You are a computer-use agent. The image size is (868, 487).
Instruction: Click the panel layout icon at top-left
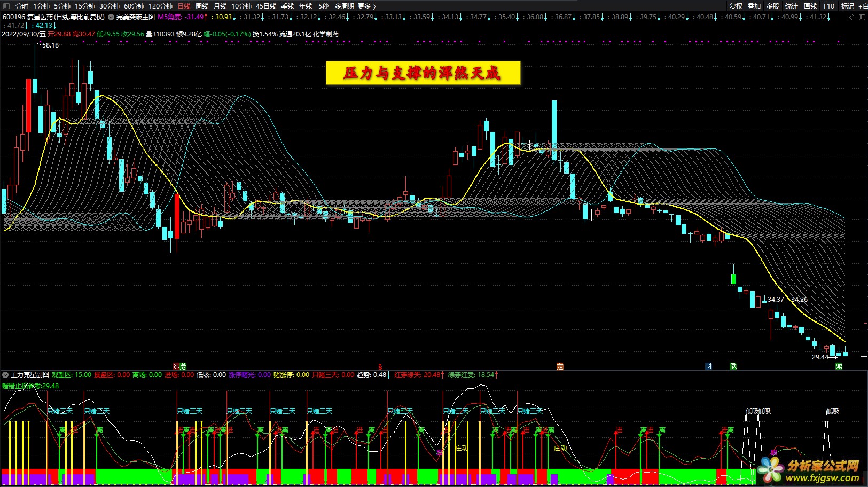[6, 6]
